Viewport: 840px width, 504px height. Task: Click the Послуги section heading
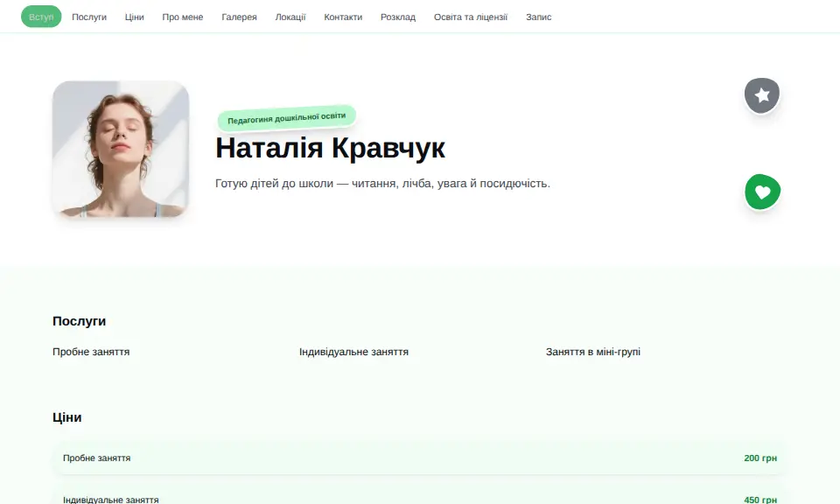(80, 321)
